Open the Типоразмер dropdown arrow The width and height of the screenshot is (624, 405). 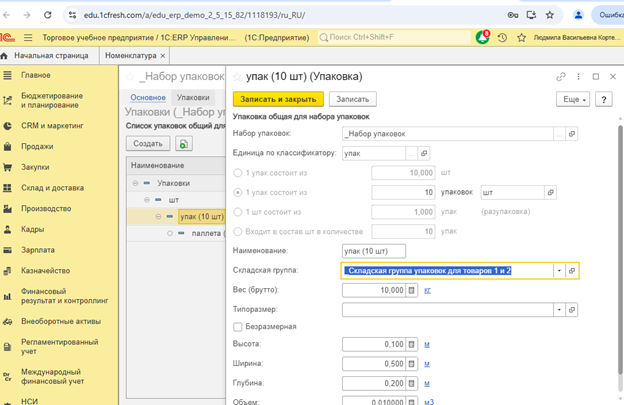pyautogui.click(x=559, y=310)
